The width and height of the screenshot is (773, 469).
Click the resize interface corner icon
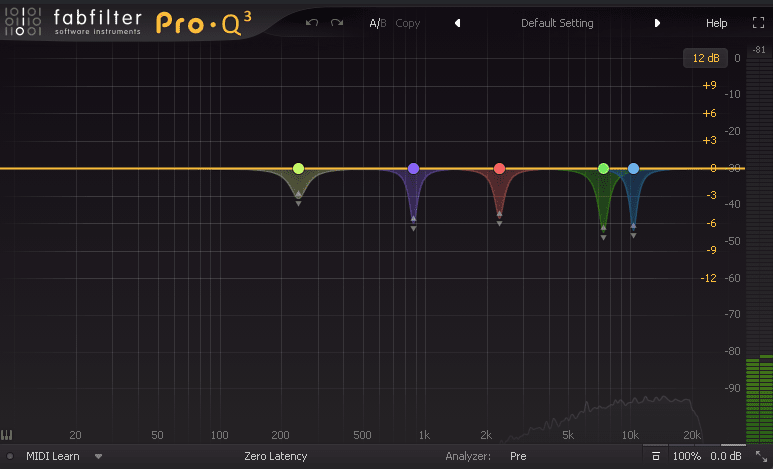pos(762,457)
